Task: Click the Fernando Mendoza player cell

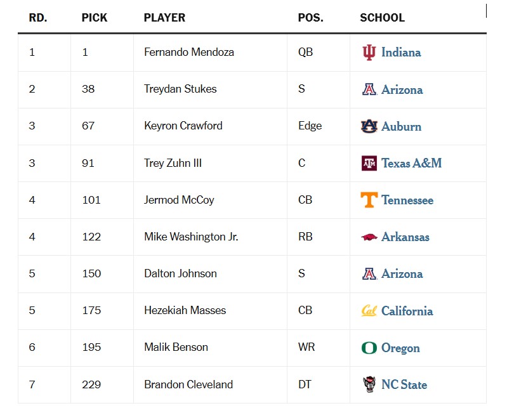Action: click(x=210, y=53)
